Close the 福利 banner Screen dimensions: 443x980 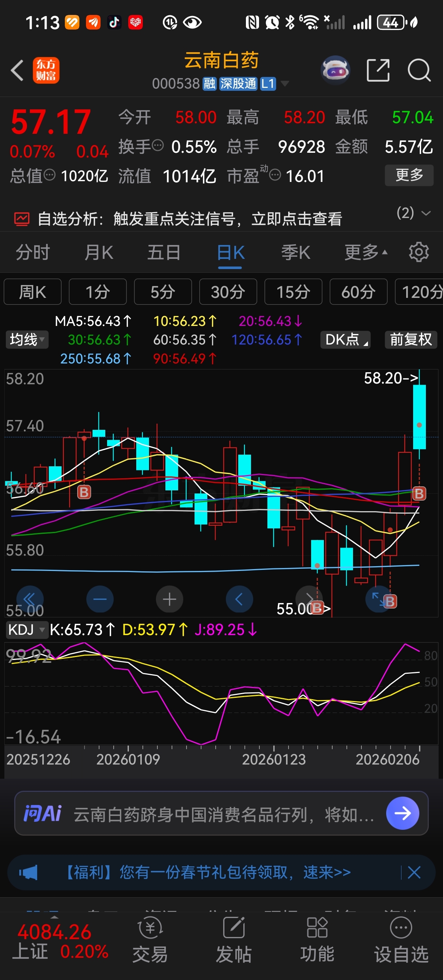(x=414, y=872)
